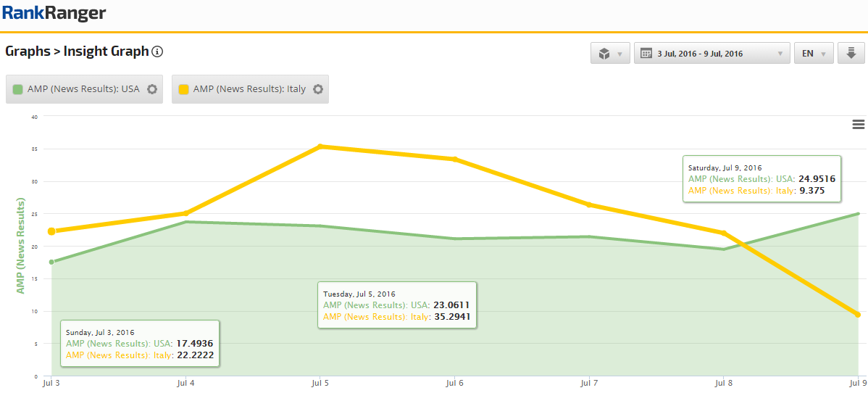Click the RankRanger logo
This screenshot has height=393, width=868.
(54, 13)
